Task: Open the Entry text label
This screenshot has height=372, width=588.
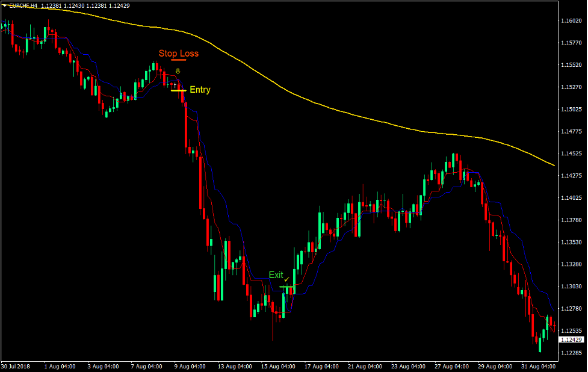Action: [200, 90]
